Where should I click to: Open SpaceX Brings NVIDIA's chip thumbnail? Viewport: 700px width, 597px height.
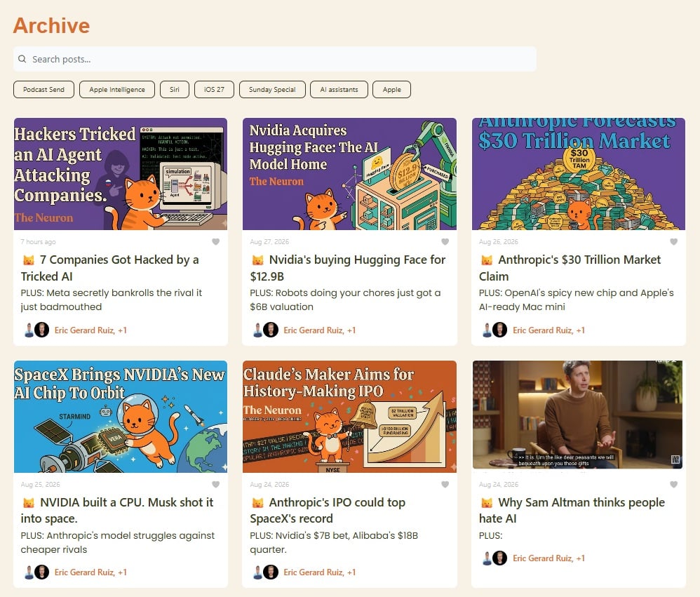click(x=121, y=417)
